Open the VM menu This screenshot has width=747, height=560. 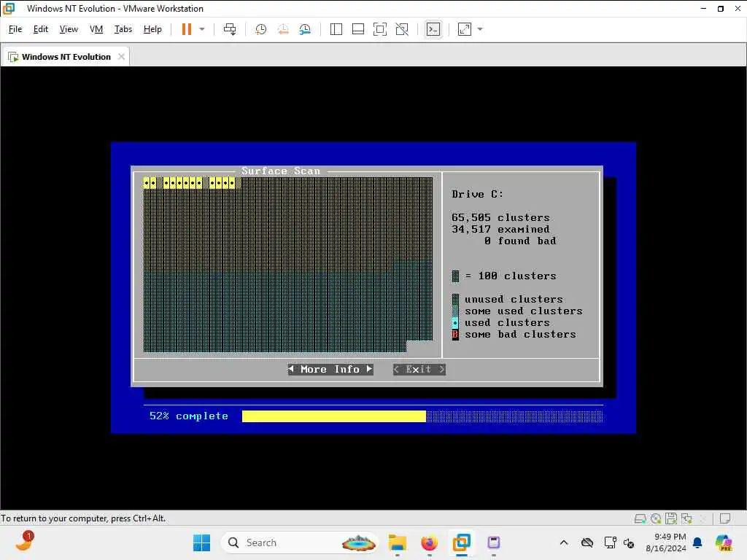click(x=96, y=29)
